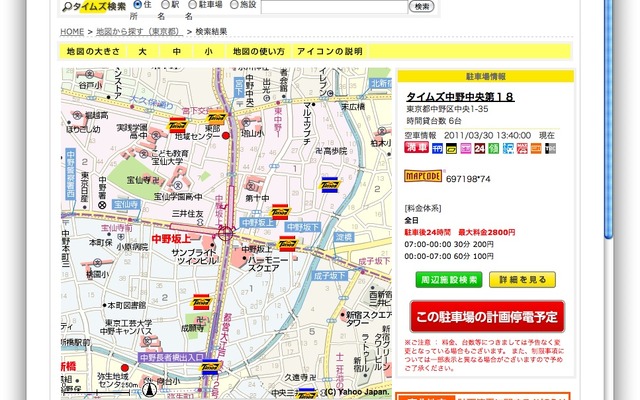Image resolution: width=640 pixels, height=400 pixels.
Task: Click the 07:00-00:00 30分 200円 rate line
Action: (x=449, y=244)
